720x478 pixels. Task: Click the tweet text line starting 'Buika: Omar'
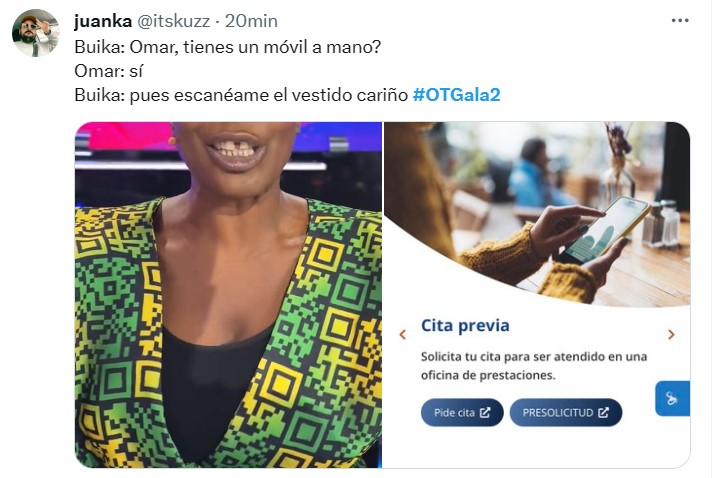[228, 47]
